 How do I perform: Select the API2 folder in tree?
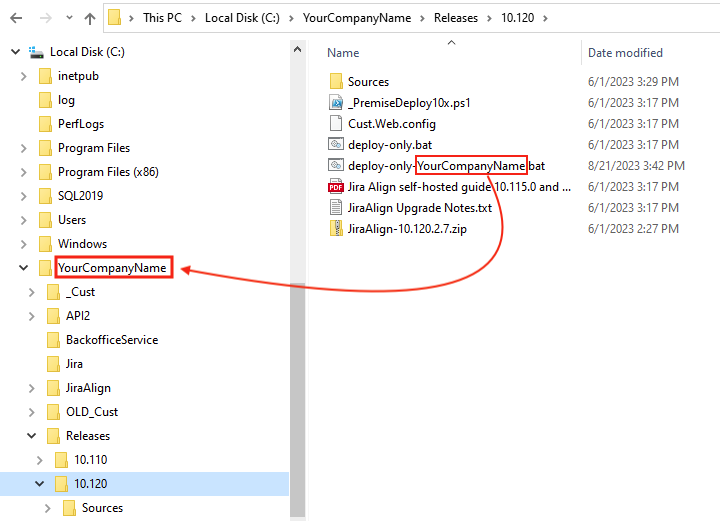(x=78, y=316)
